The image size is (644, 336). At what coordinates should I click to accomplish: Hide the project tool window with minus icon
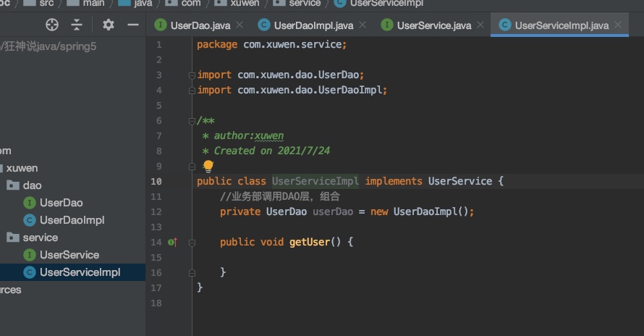coord(132,25)
